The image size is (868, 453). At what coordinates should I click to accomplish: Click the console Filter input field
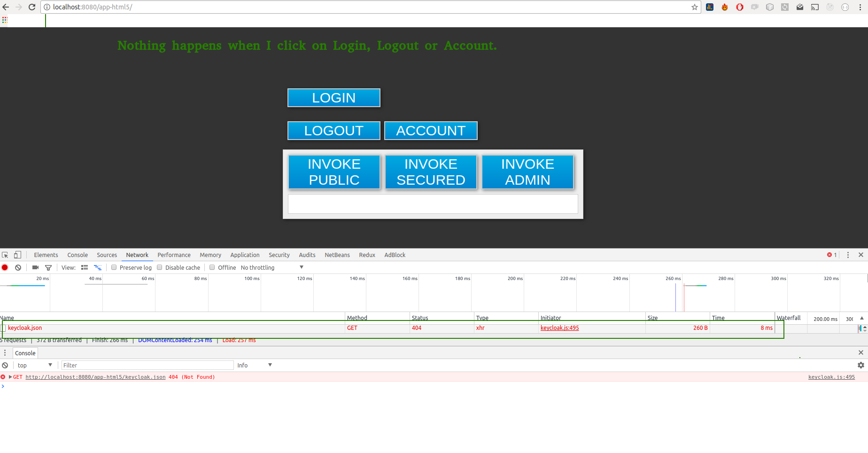pyautogui.click(x=147, y=365)
